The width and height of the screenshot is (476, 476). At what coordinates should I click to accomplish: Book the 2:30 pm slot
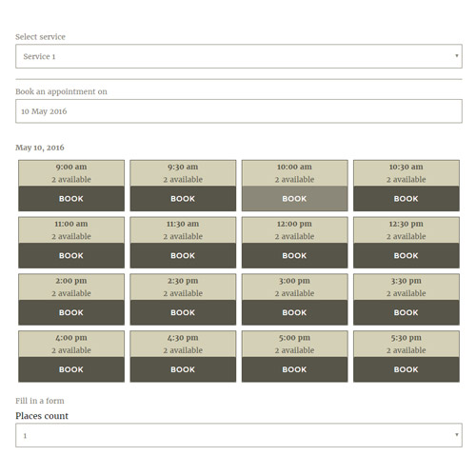click(183, 312)
